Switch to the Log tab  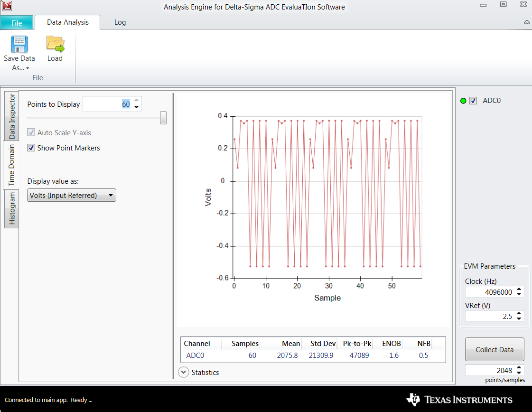click(120, 22)
